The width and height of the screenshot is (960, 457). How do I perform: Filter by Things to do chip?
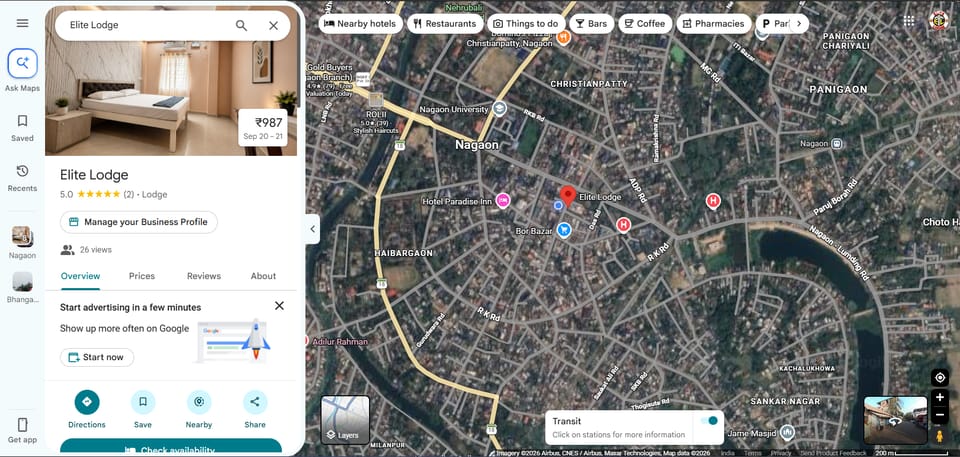pos(526,23)
